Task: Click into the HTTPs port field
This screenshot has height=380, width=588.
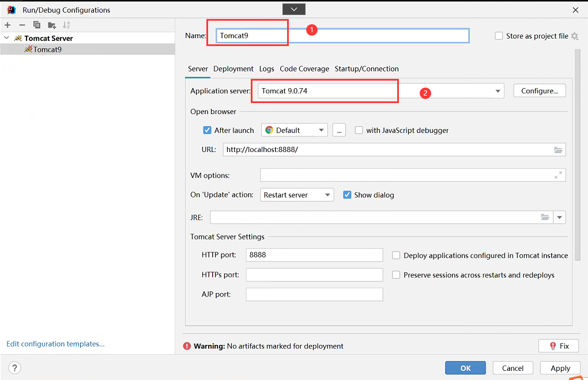Action: click(314, 275)
